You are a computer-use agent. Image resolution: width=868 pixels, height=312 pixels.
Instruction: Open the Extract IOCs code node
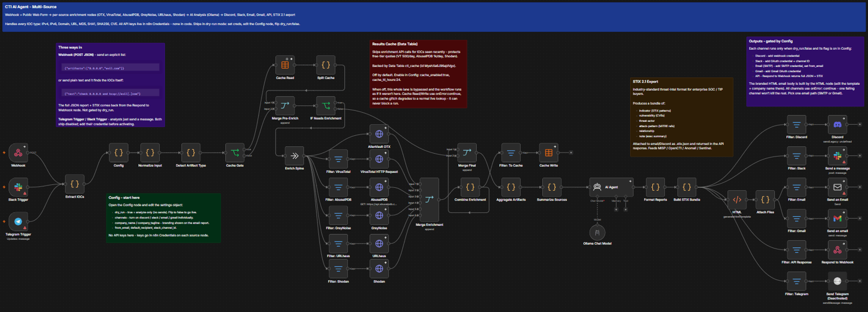[x=75, y=184]
